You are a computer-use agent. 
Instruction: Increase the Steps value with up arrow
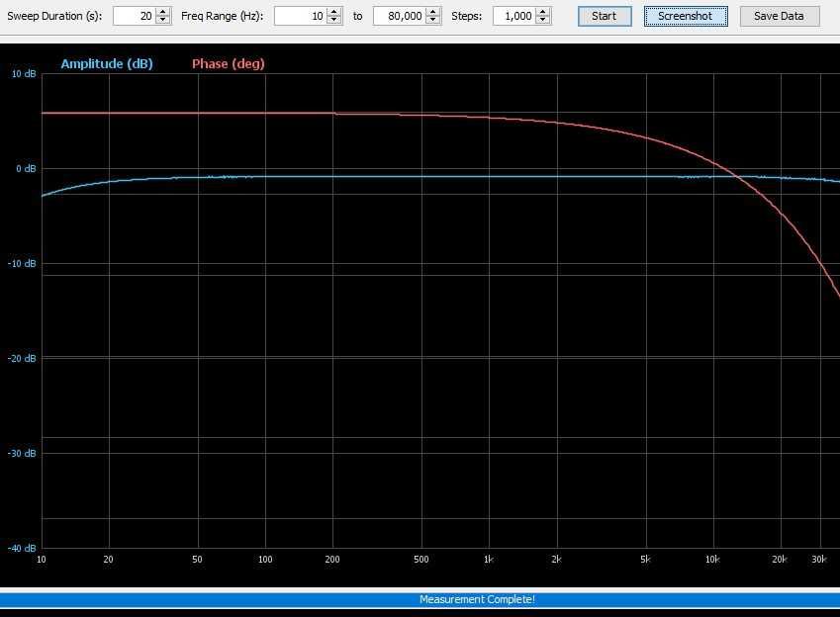tap(543, 12)
